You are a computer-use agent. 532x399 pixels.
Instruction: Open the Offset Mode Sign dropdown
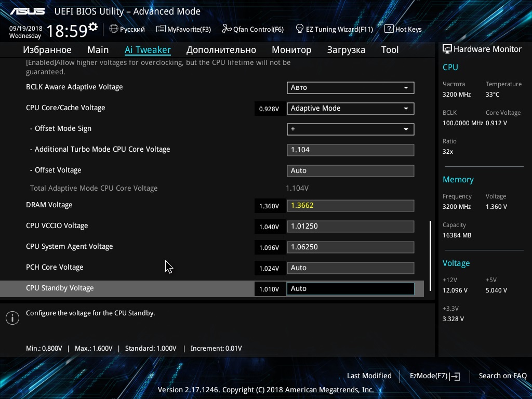tap(351, 129)
